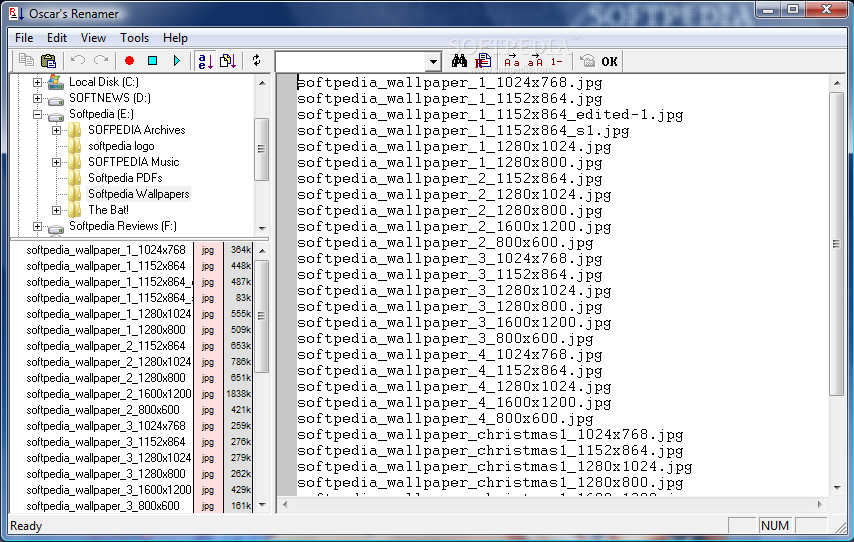Expand The Bat! folder node
Screen dimensions: 854x542
pyautogui.click(x=56, y=210)
